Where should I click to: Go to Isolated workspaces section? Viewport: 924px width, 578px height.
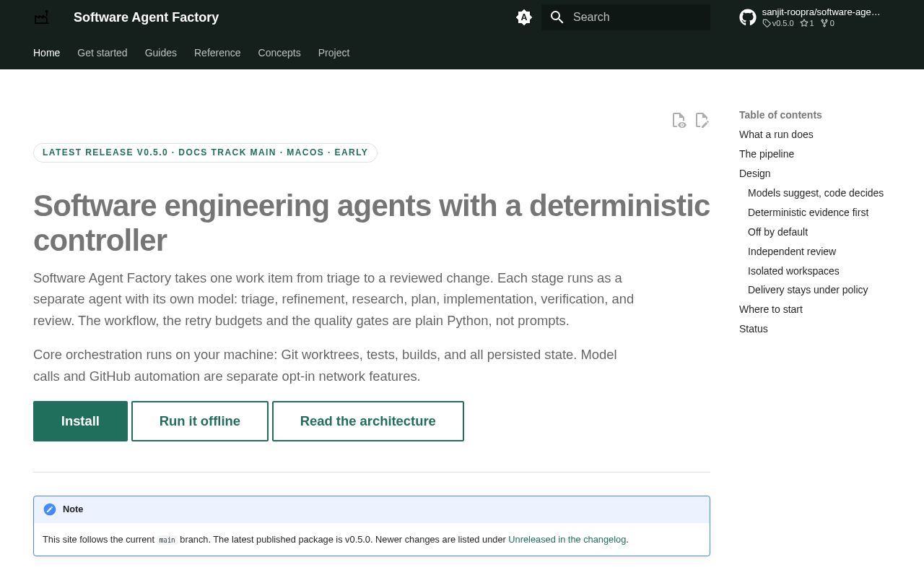[793, 271]
